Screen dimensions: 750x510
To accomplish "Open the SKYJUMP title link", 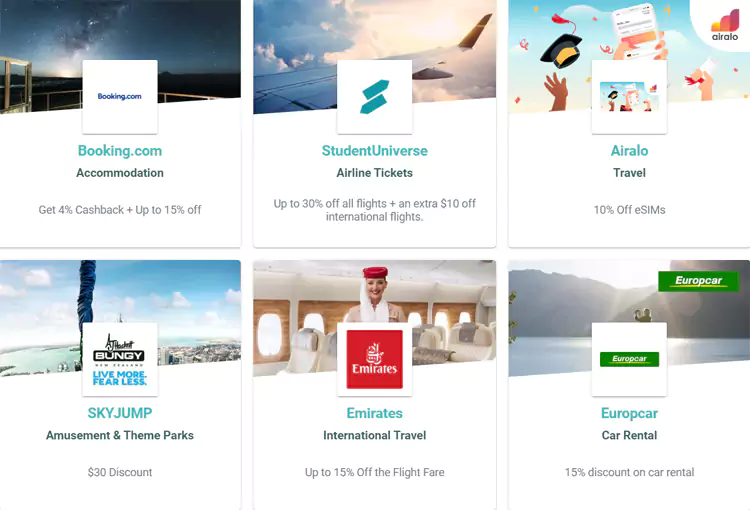I will point(120,413).
